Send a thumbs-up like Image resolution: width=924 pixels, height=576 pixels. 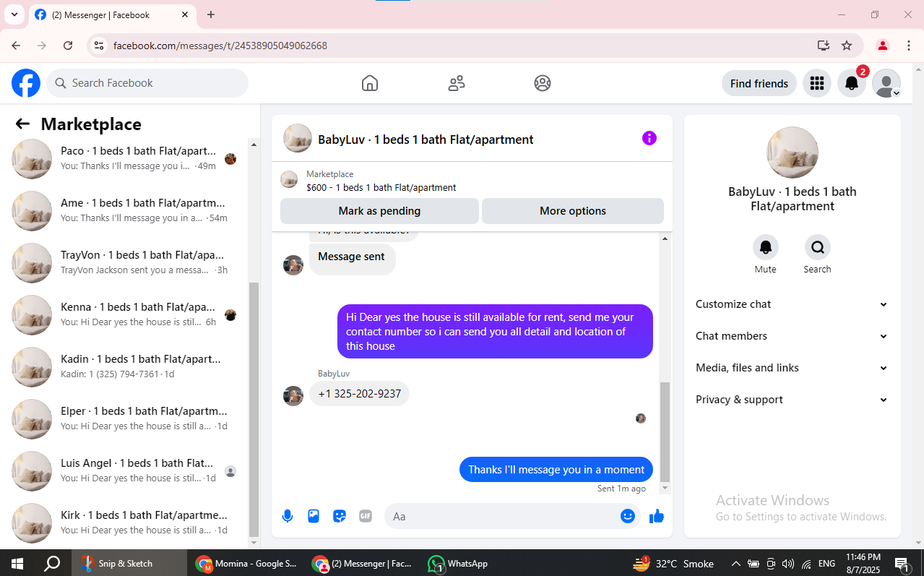(657, 516)
